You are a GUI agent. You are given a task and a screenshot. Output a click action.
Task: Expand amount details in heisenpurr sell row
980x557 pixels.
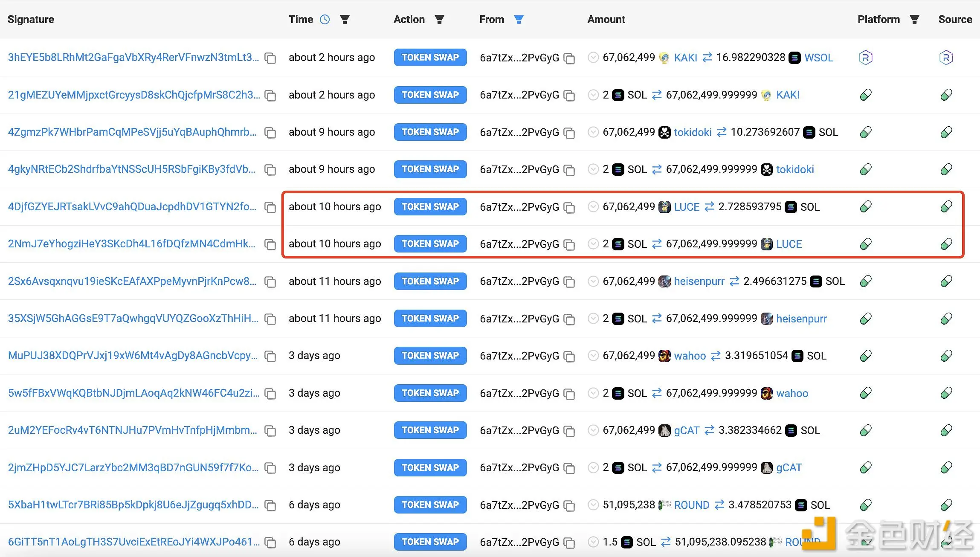[593, 281]
